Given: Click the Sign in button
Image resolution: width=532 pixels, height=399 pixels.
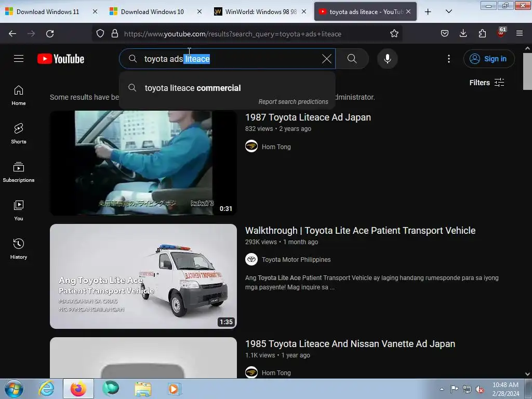Looking at the screenshot, I should (489, 59).
